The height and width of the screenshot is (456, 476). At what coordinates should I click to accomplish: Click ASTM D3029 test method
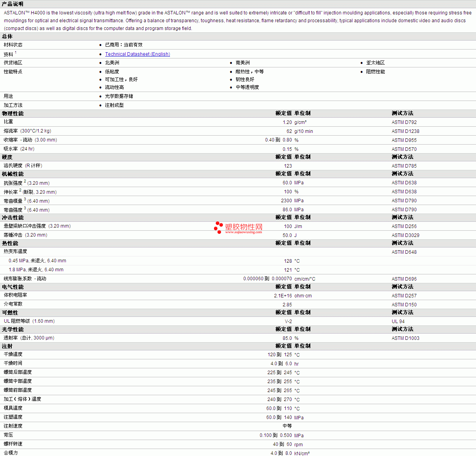point(405,235)
